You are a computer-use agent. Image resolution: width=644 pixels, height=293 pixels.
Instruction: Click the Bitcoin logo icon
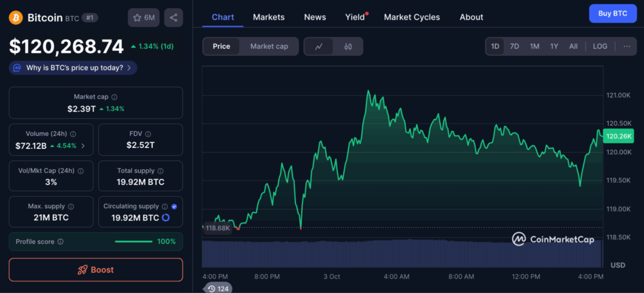point(16,18)
